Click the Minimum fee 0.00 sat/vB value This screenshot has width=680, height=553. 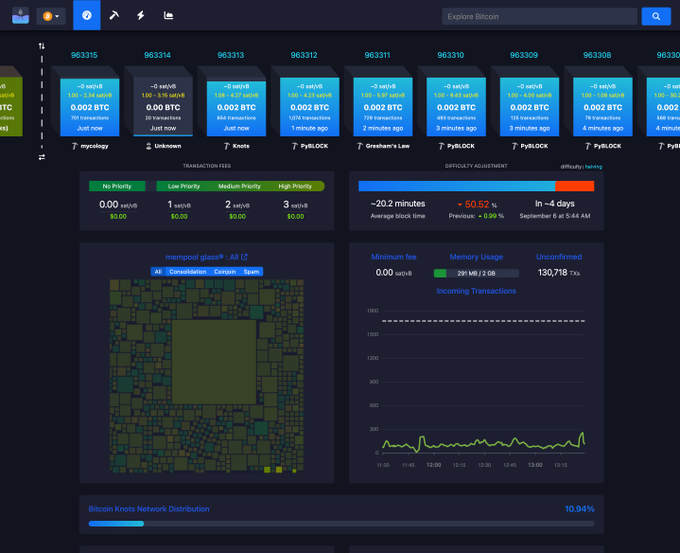(394, 273)
